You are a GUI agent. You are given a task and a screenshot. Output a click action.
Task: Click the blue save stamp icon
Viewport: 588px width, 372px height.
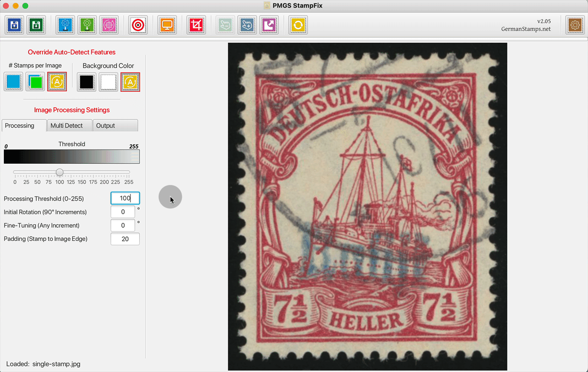click(x=15, y=25)
